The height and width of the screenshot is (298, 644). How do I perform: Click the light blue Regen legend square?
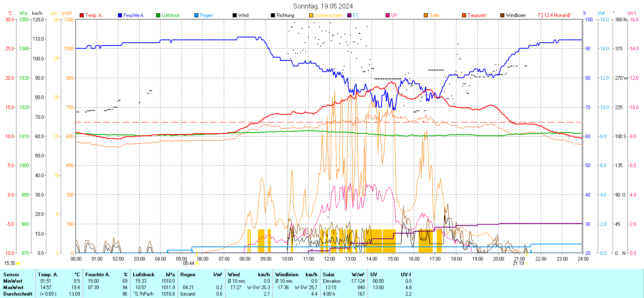coord(196,15)
